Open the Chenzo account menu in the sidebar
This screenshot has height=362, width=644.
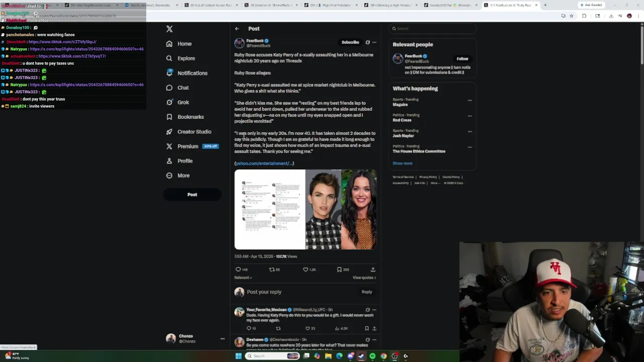195,339
